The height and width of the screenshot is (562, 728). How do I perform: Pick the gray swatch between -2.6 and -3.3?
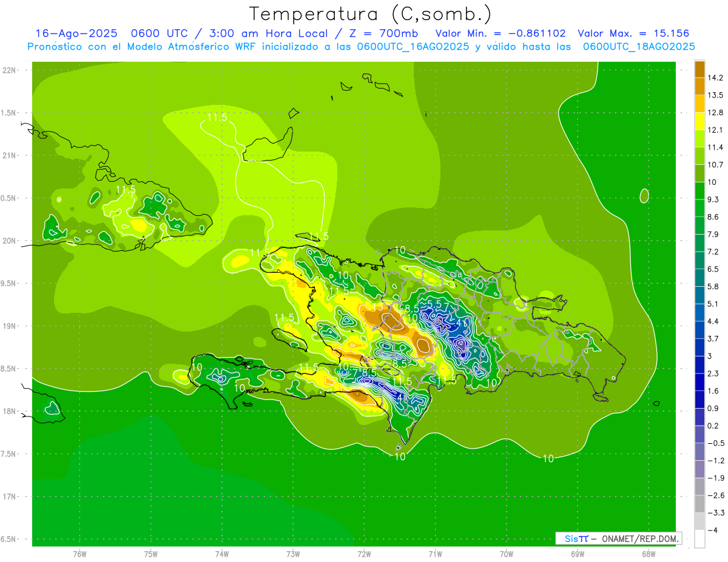click(x=699, y=504)
